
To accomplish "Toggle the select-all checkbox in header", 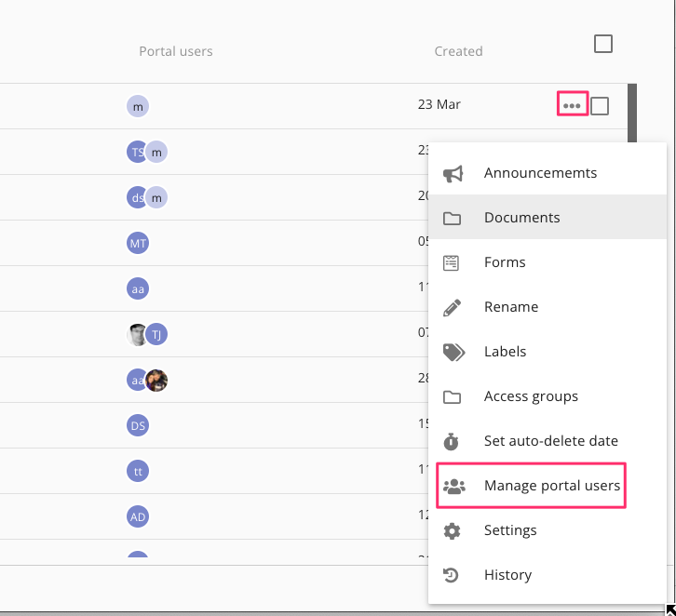I will 603,44.
